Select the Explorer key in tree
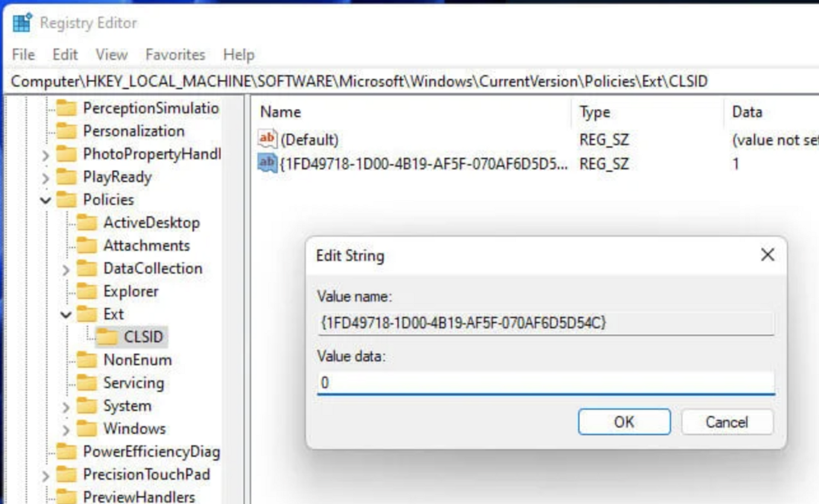This screenshot has height=504, width=819. click(x=131, y=291)
